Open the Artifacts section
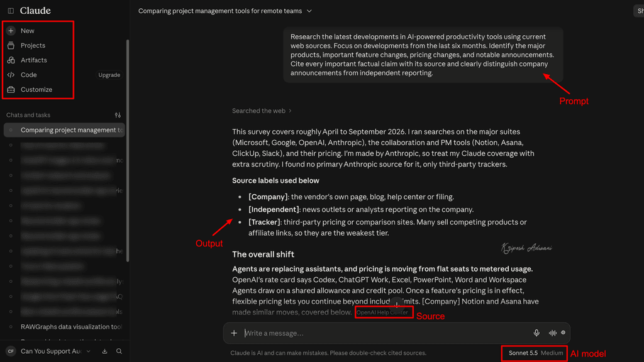The image size is (644, 362). (x=34, y=60)
